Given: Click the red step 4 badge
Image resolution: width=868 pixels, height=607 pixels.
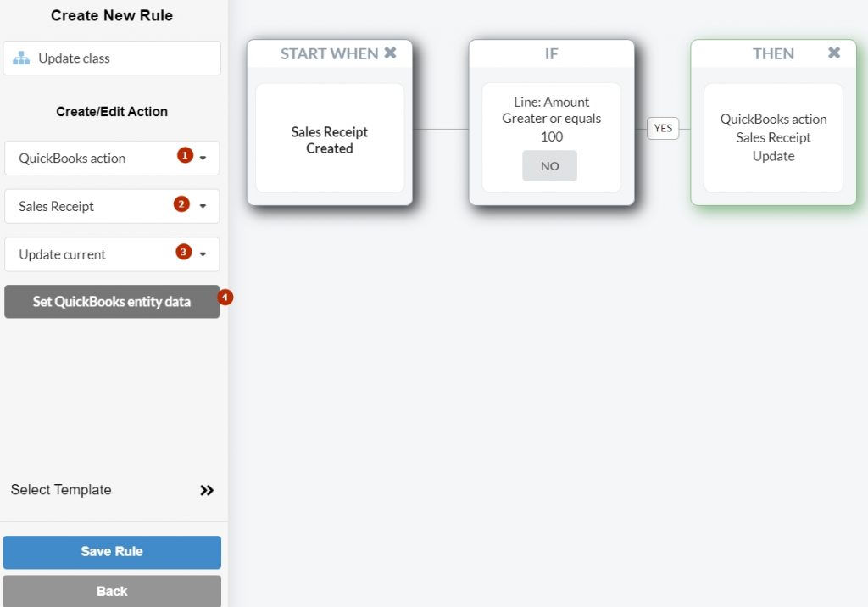Looking at the screenshot, I should point(225,298).
